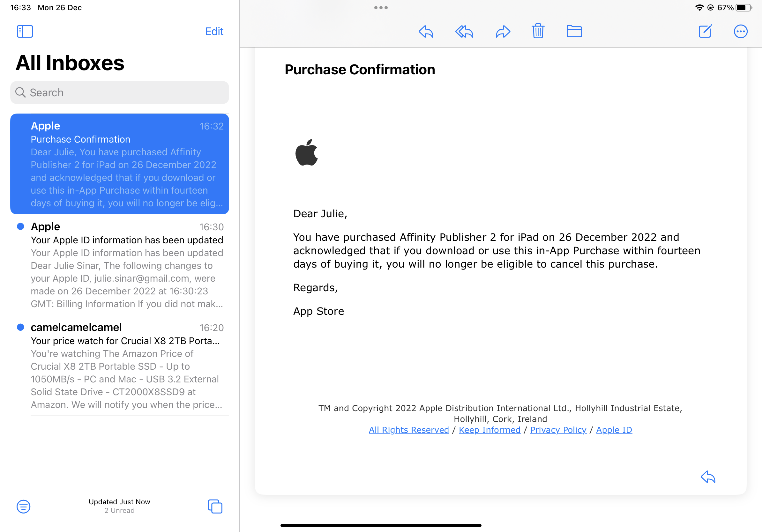
Task: Click the Apple logo in the email
Action: click(x=306, y=152)
